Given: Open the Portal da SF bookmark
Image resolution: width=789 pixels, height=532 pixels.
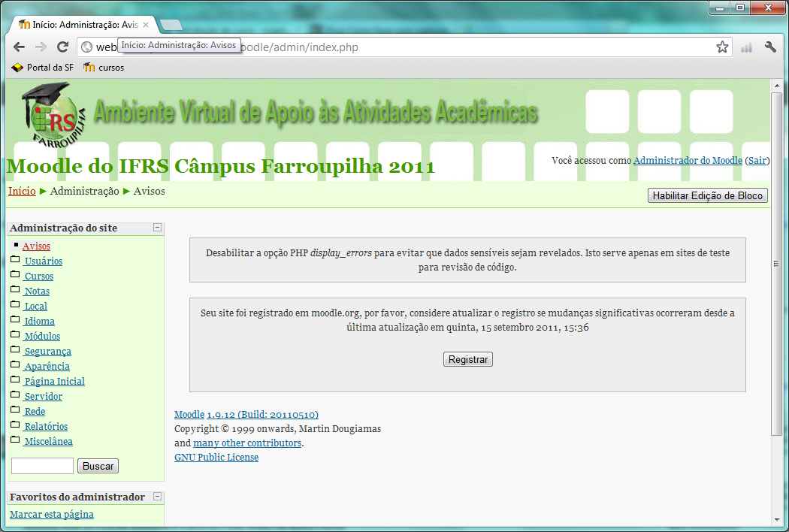Looking at the screenshot, I should click(43, 68).
